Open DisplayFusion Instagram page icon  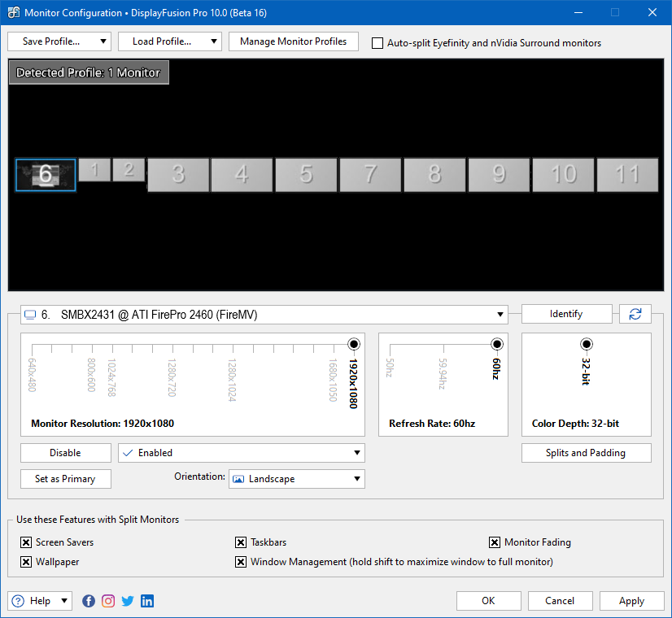[108, 601]
